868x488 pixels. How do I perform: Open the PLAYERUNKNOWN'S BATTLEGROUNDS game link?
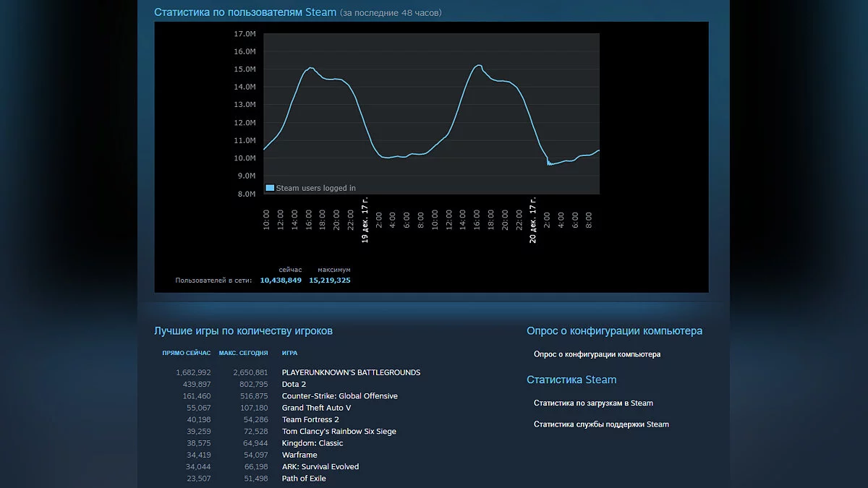pos(351,372)
